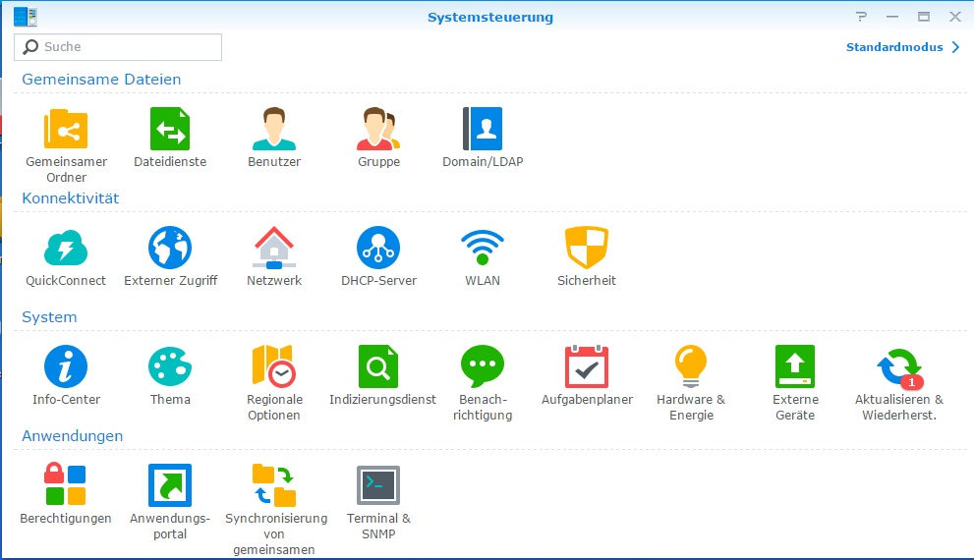Open Hardware & Energie settings
The image size is (974, 560).
[691, 366]
